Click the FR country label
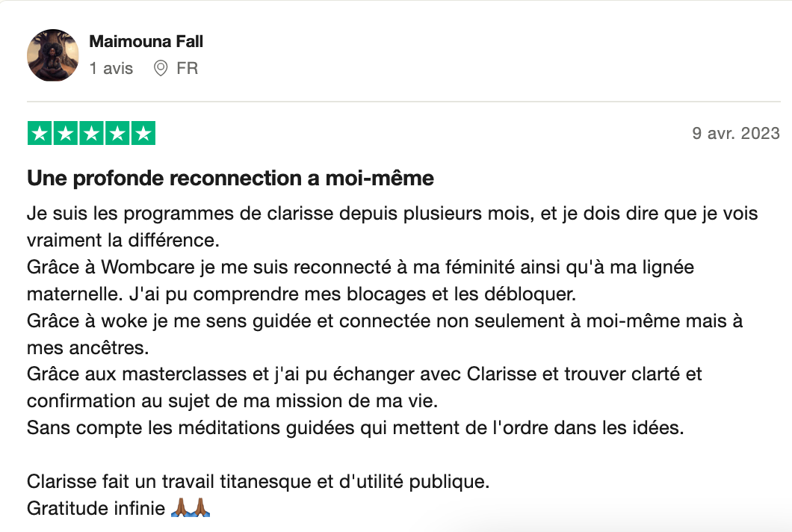Screen dimensions: 792x532 [x=187, y=69]
